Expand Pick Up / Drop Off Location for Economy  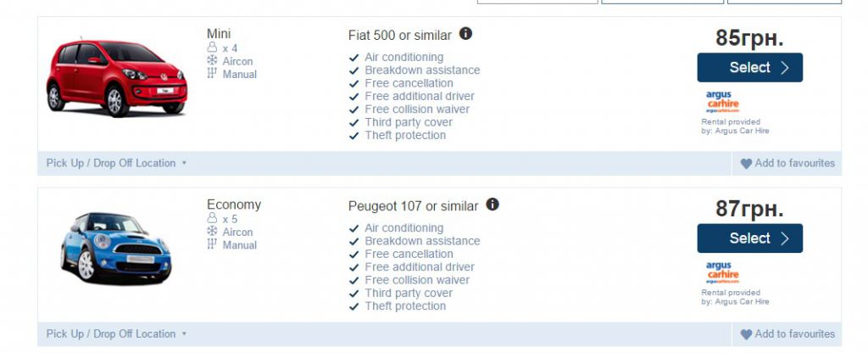pos(116,333)
